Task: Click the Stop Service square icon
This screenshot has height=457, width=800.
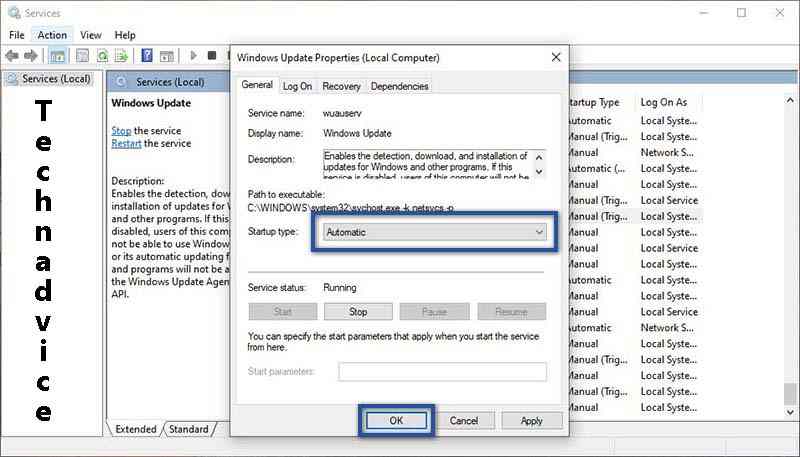Action: [x=212, y=55]
